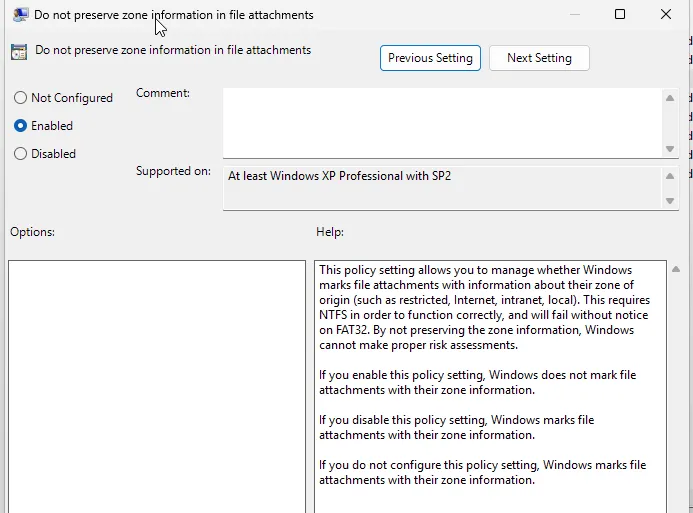Select the Not Configured radio button
Screen dimensions: 693x513
20,98
